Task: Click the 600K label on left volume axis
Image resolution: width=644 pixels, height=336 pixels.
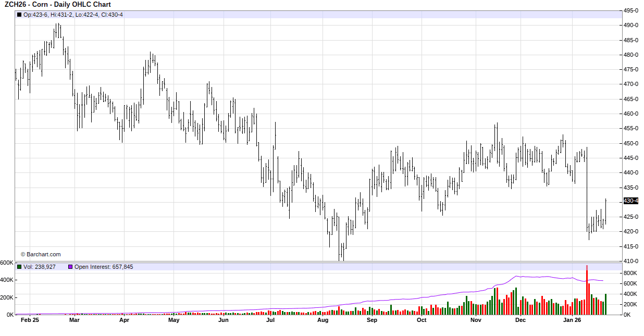Action: point(7,263)
